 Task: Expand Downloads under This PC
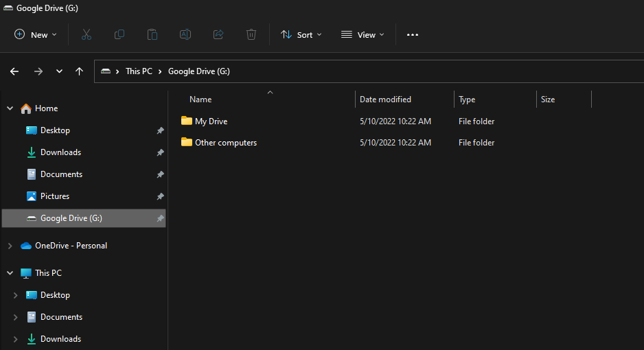tap(16, 339)
